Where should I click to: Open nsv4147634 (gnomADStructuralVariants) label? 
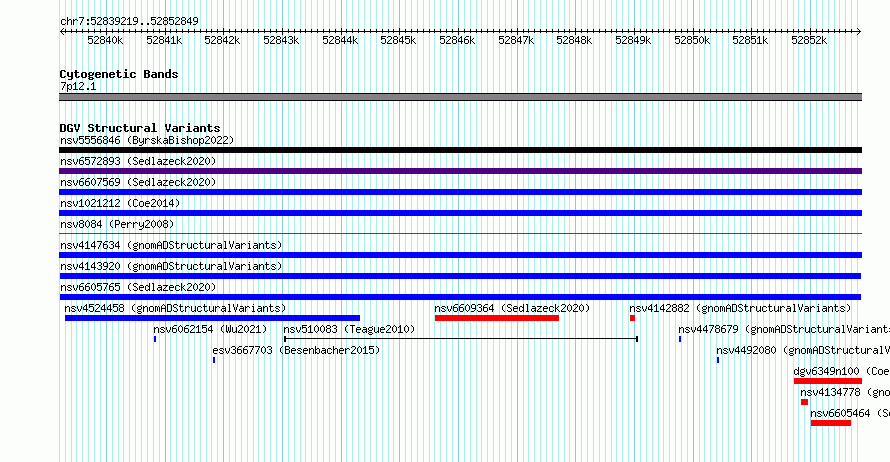171,245
